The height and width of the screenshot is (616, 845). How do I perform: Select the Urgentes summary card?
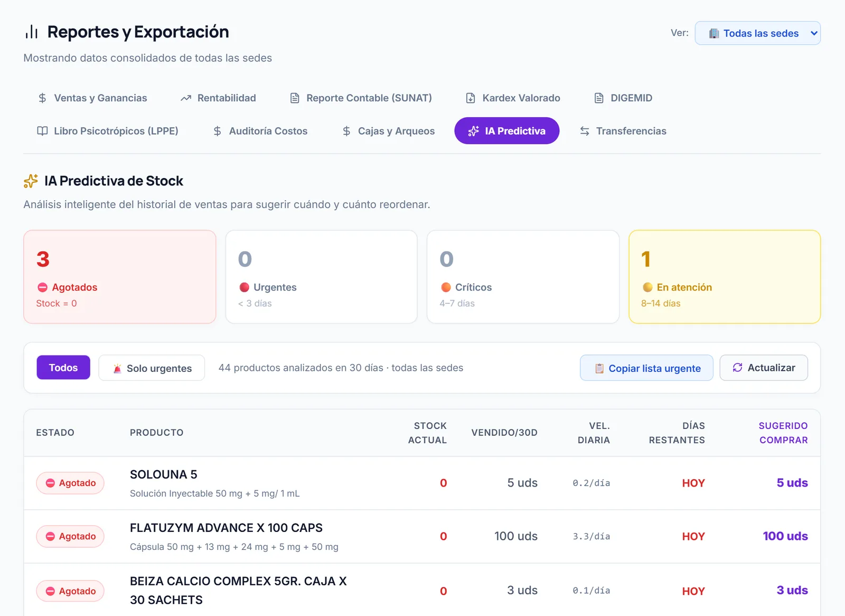(322, 277)
